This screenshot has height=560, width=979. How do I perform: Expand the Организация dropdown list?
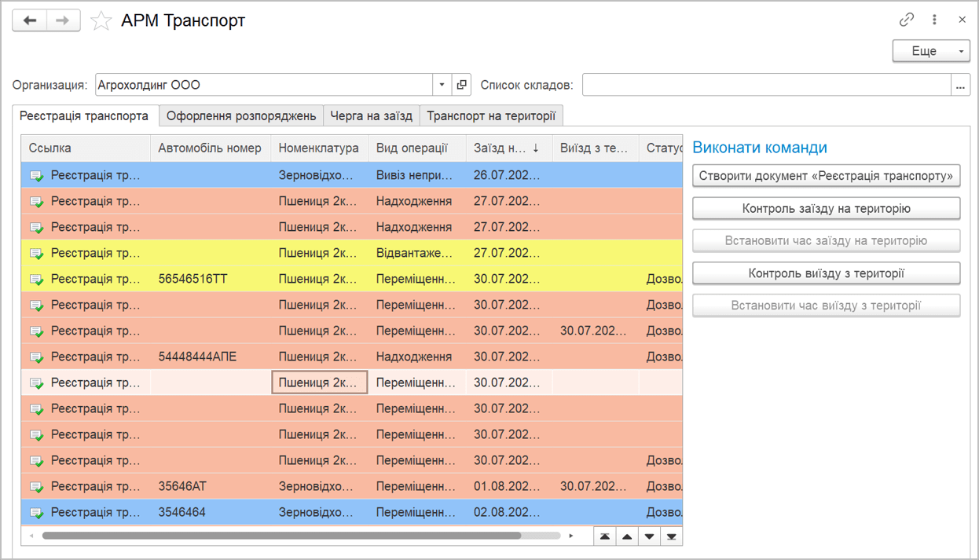tap(442, 85)
